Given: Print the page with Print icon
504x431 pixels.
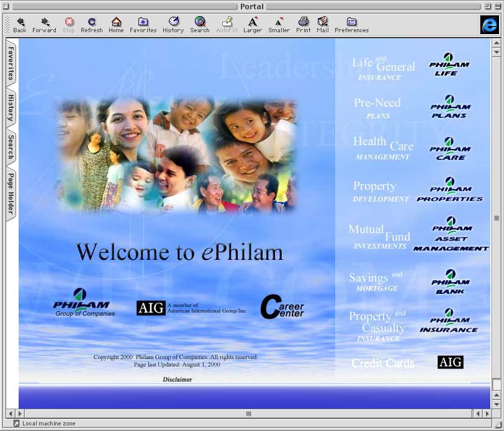Looking at the screenshot, I should [x=304, y=25].
